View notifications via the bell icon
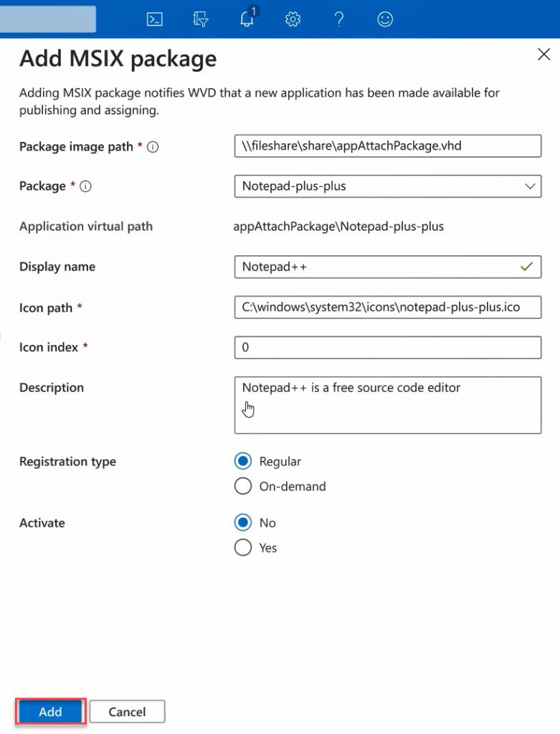 point(247,19)
